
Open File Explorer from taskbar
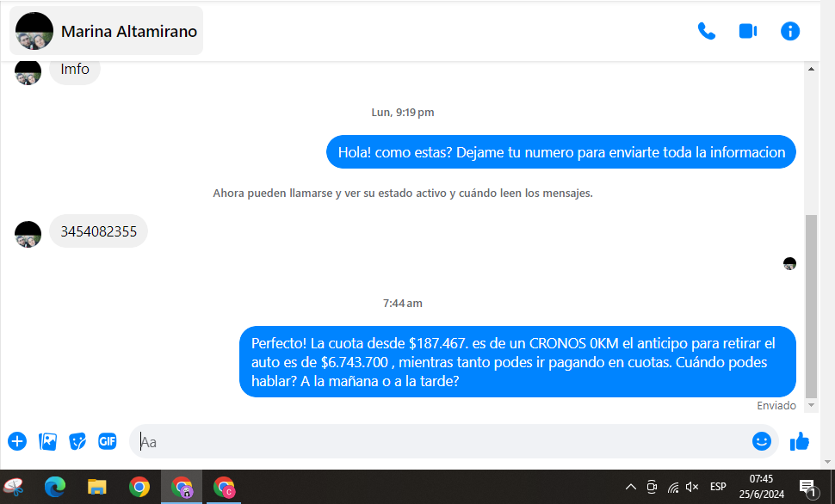click(96, 487)
